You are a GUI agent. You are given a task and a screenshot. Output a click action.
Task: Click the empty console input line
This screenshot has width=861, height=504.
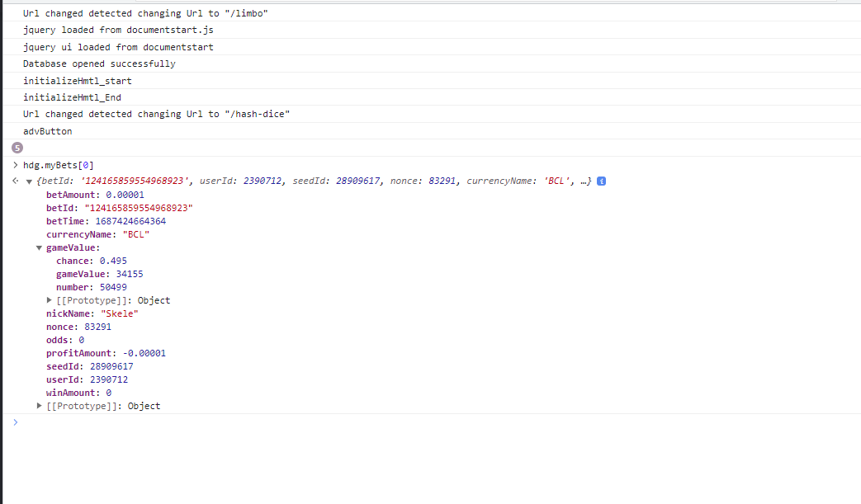[413, 422]
